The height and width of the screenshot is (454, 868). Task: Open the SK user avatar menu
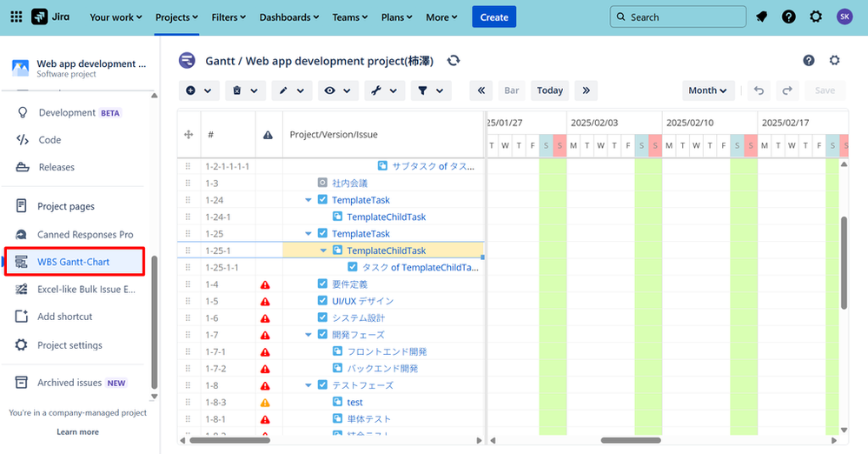click(x=845, y=17)
